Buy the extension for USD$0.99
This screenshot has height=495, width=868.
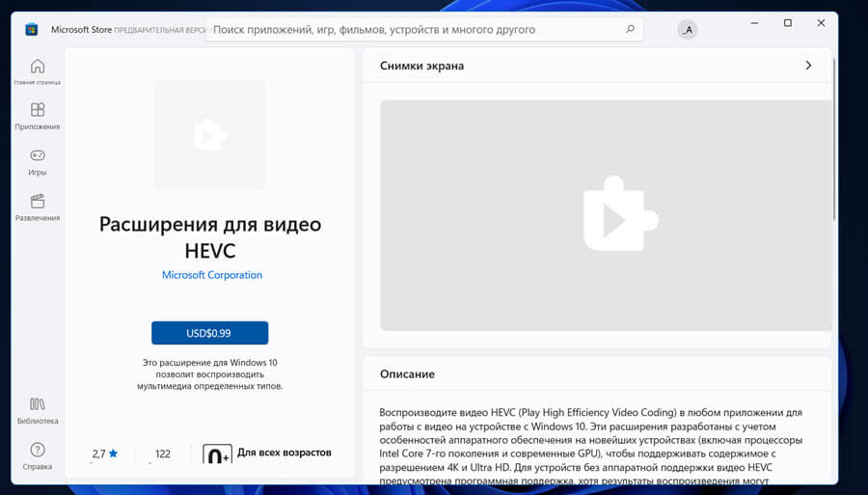pyautogui.click(x=210, y=333)
